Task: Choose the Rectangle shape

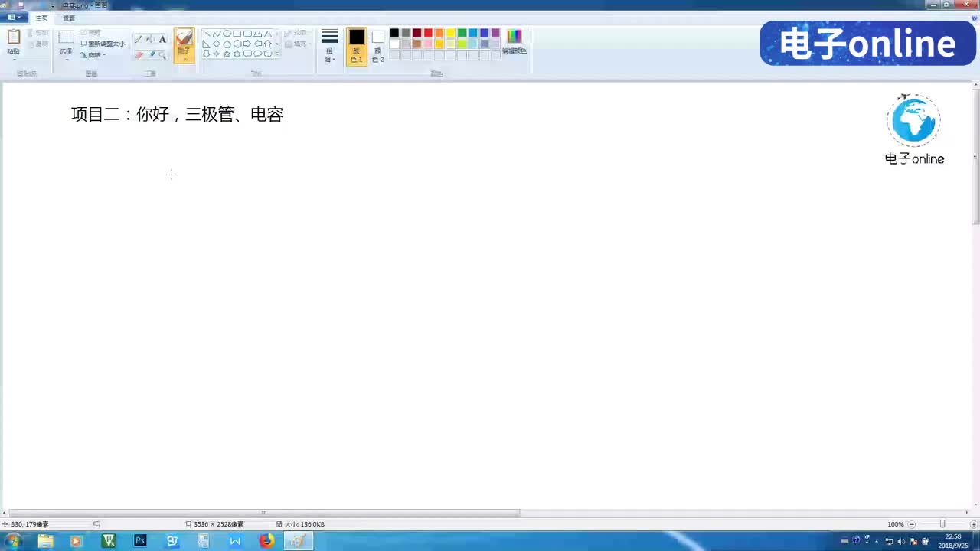Action: pyautogui.click(x=237, y=34)
